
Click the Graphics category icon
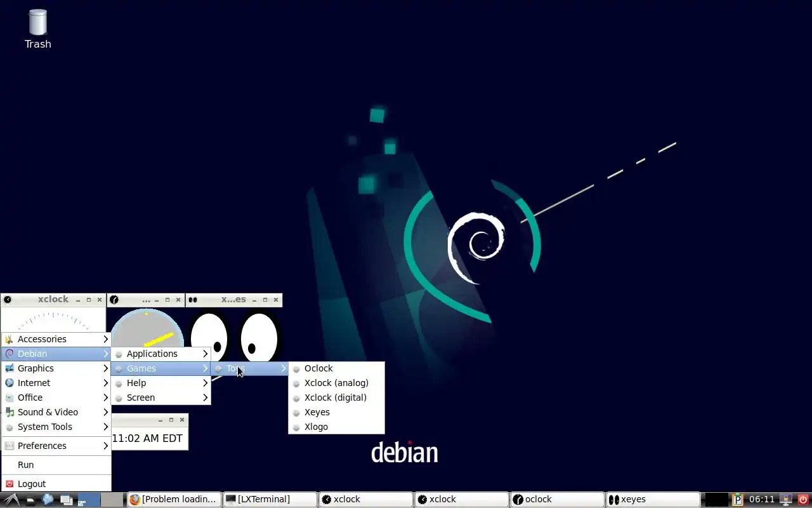pos(10,368)
